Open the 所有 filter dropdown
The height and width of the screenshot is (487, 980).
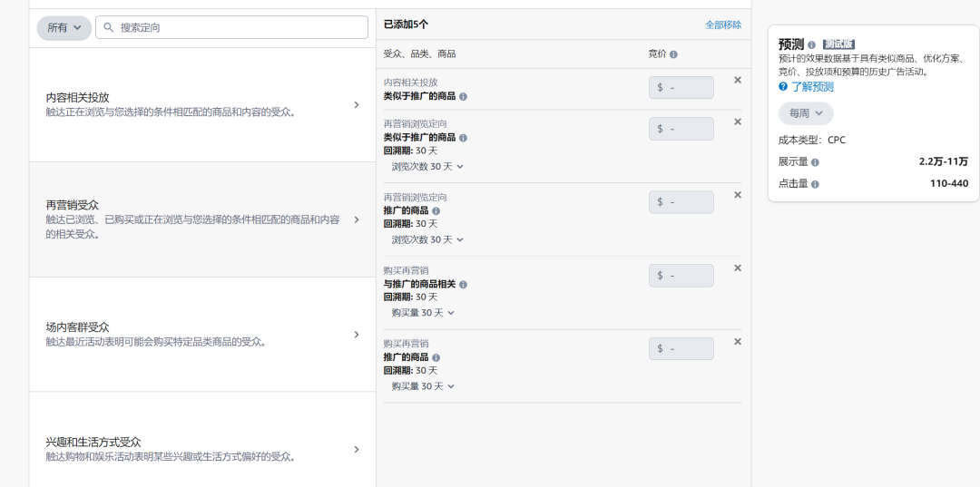(64, 27)
